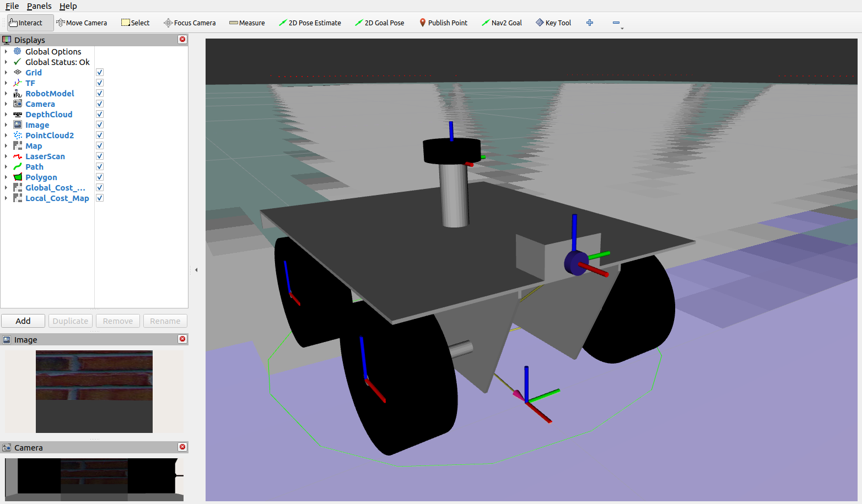Select the 2D Pose Estimate tool

coord(310,23)
